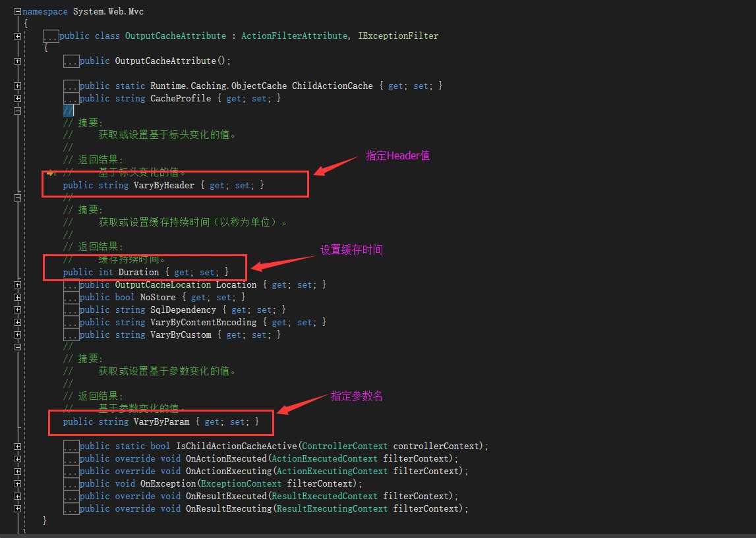Collapse the namespace System.Web.Mvc outline region

17,12
